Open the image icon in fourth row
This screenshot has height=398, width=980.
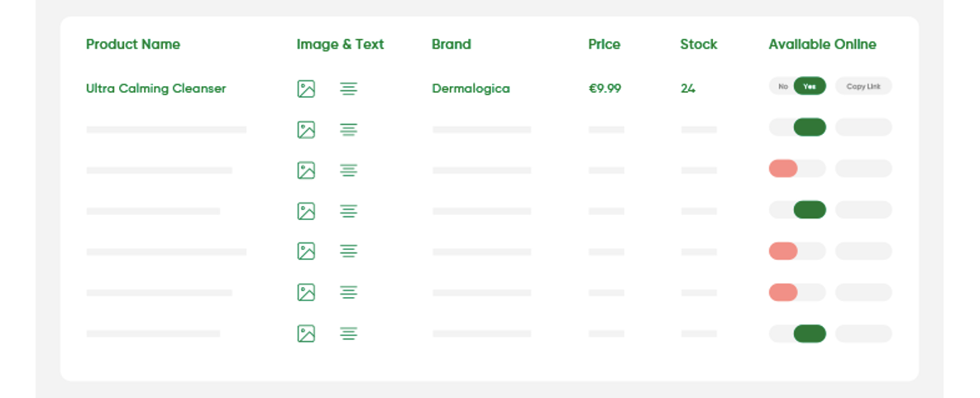pos(306,211)
